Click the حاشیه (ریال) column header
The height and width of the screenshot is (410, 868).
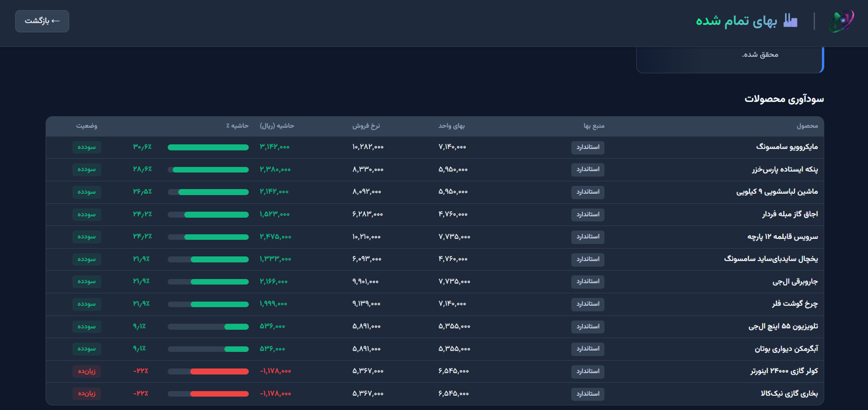[277, 126]
